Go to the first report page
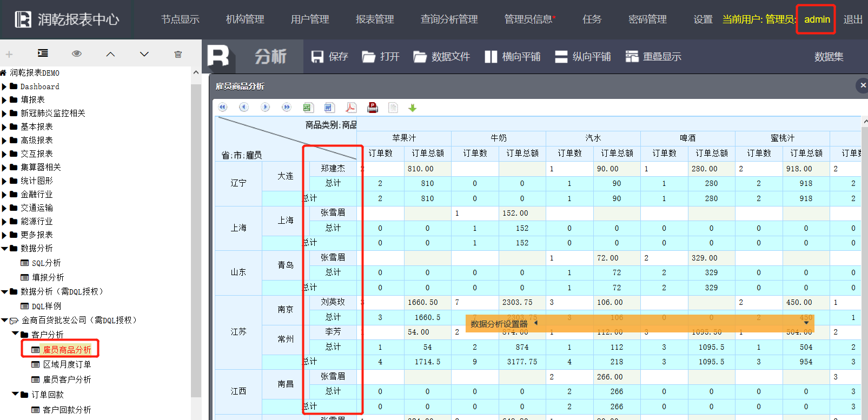868x420 pixels. (x=223, y=108)
